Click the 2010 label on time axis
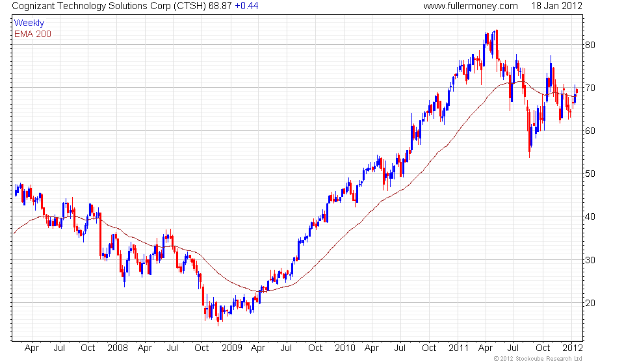This screenshot has height=364, width=637. click(x=345, y=348)
